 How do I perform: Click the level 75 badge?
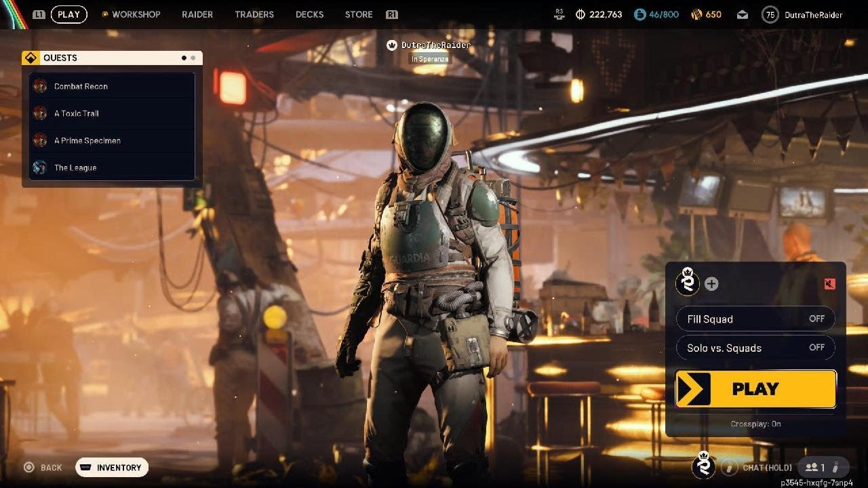pos(770,14)
